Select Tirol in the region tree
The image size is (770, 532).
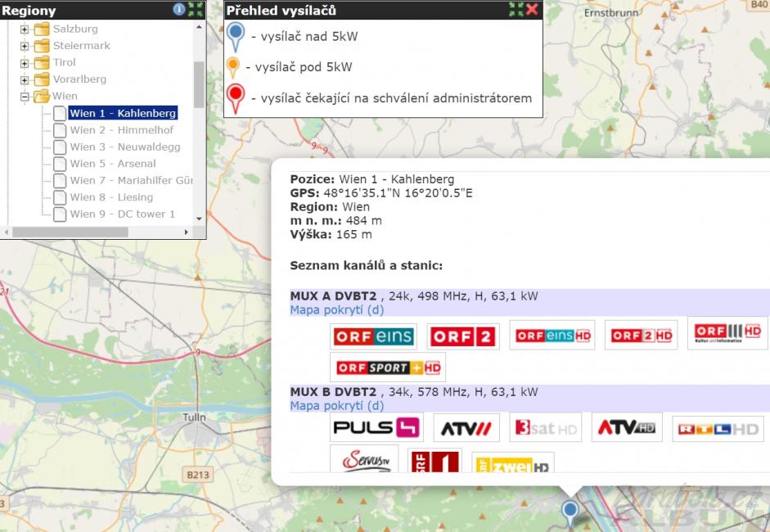pyautogui.click(x=65, y=62)
